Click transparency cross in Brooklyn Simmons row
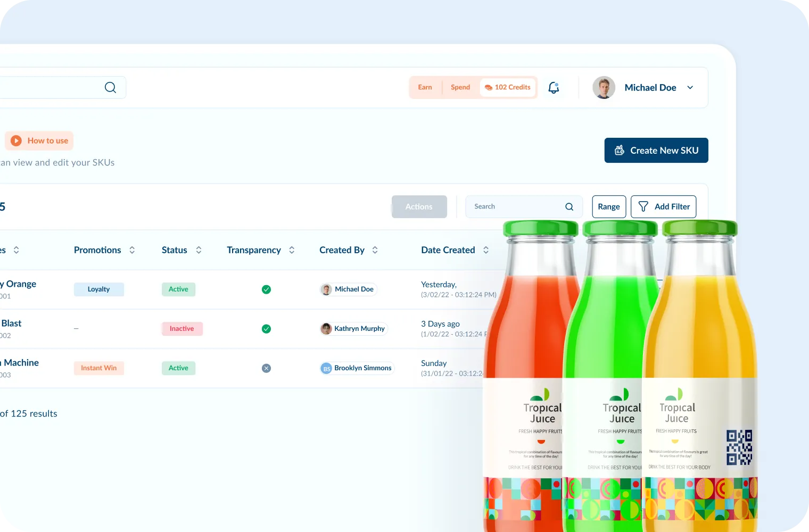Viewport: 809px width, 532px height. (x=266, y=368)
